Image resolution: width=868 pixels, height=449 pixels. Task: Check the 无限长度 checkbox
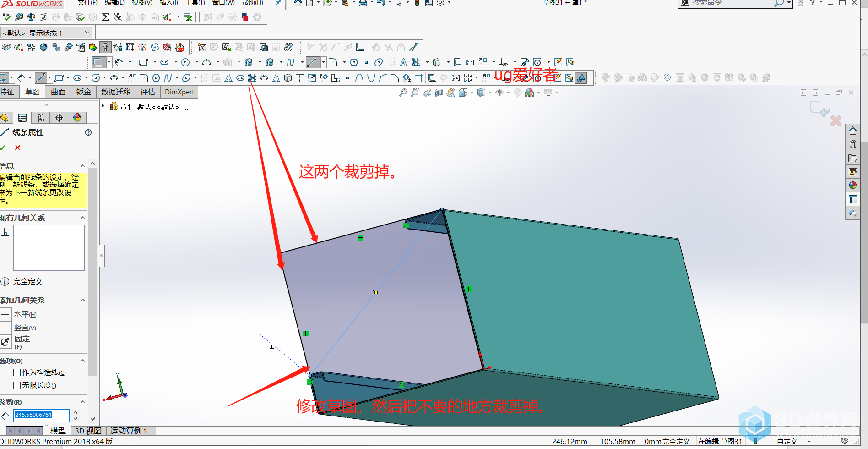click(x=17, y=385)
